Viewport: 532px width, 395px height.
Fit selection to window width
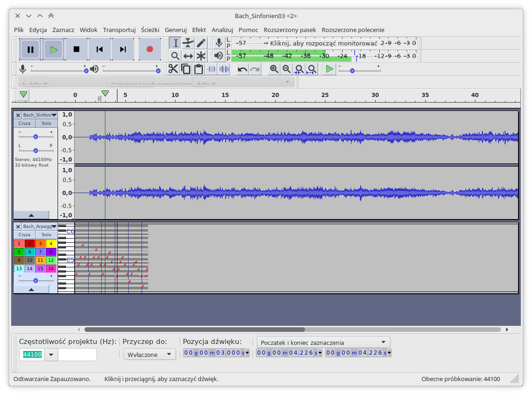pyautogui.click(x=299, y=69)
